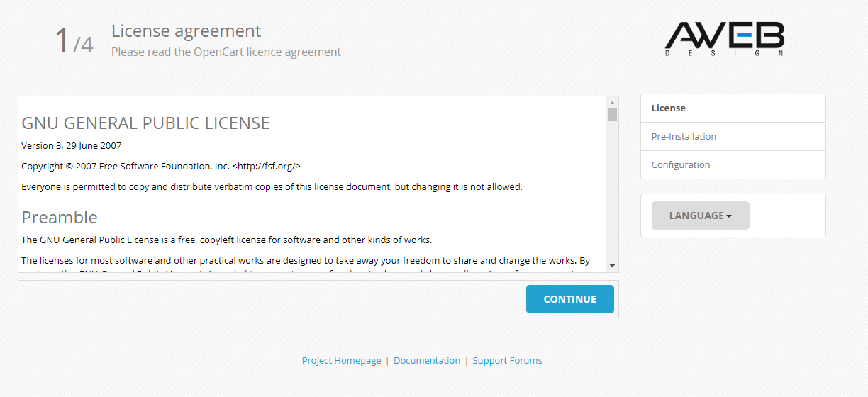Click the http://fsf.org address in the copyright line
Viewport: 868px width, 397px height.
pos(267,167)
